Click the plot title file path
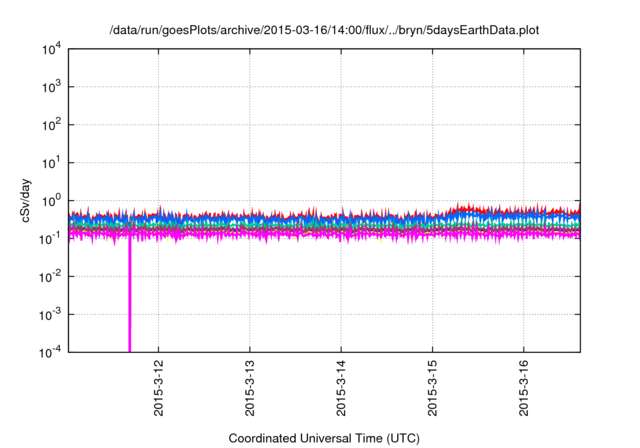The height and width of the screenshot is (448, 640). click(324, 31)
